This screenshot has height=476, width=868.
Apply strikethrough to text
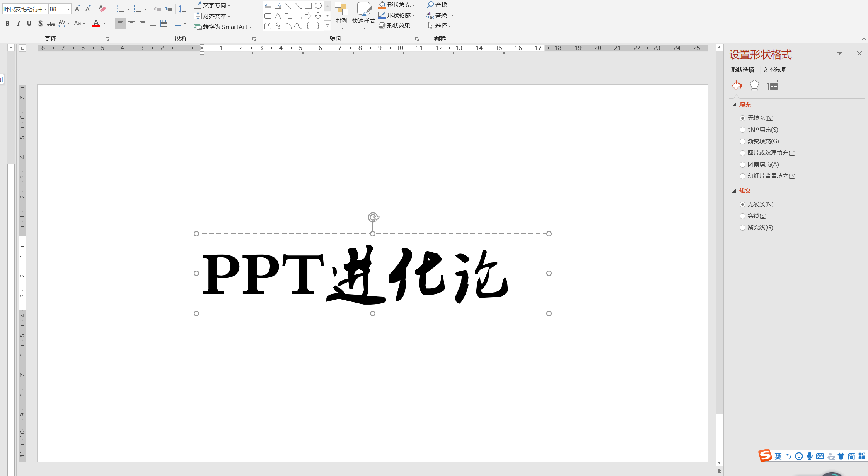point(51,23)
